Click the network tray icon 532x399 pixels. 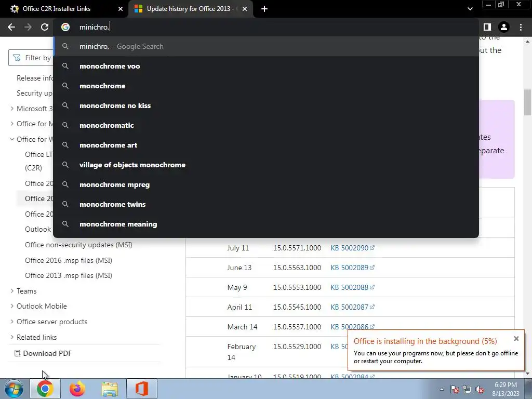[467, 390]
